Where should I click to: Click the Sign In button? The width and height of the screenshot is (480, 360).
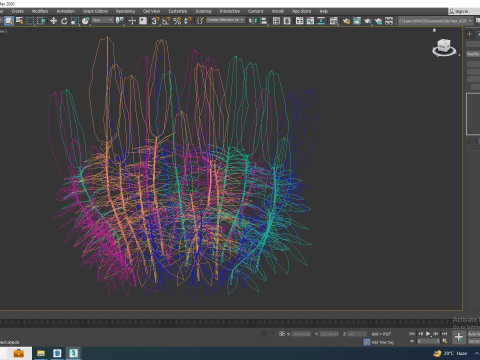(461, 11)
